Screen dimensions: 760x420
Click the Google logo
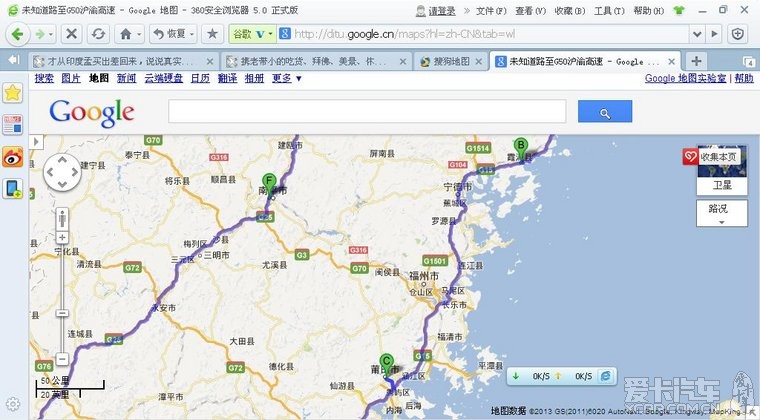[92, 113]
